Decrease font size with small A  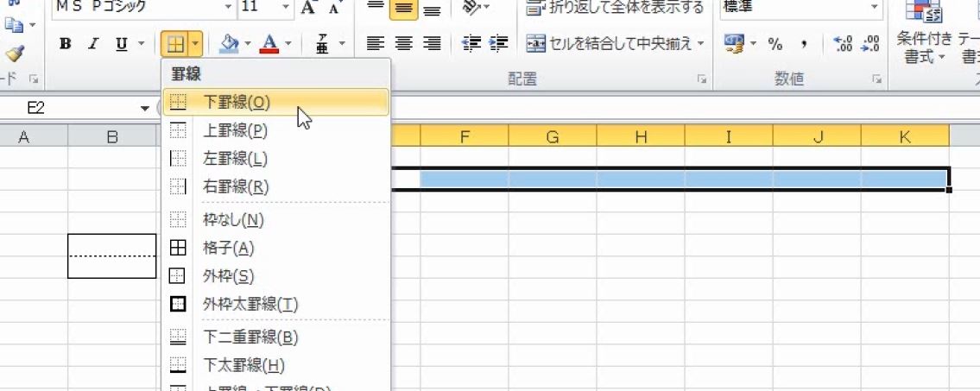[336, 7]
